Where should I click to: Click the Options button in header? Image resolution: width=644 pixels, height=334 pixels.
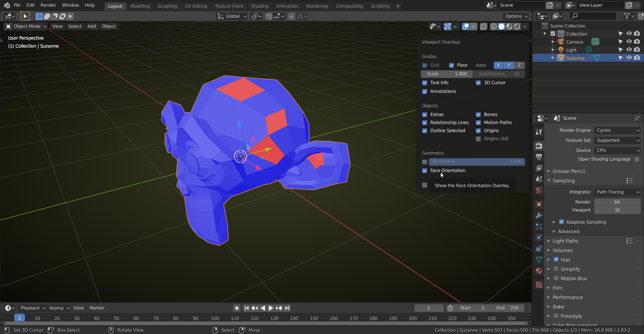[516, 16]
